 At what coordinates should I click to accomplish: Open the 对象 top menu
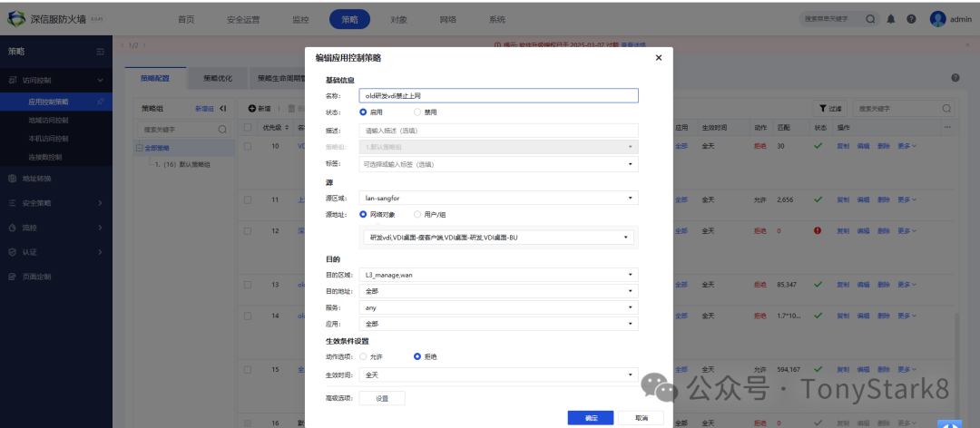tap(398, 19)
